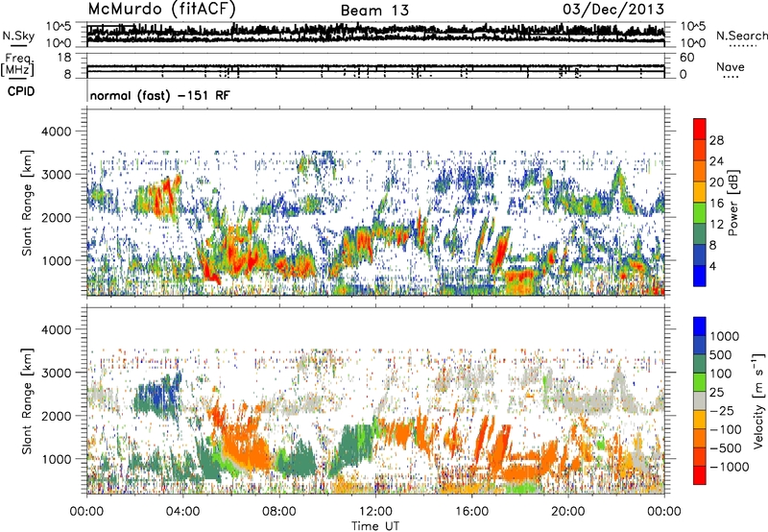Click the 60 tick on Nave axis
Image resolution: width=768 pixels, height=532 pixels.
coord(686,58)
